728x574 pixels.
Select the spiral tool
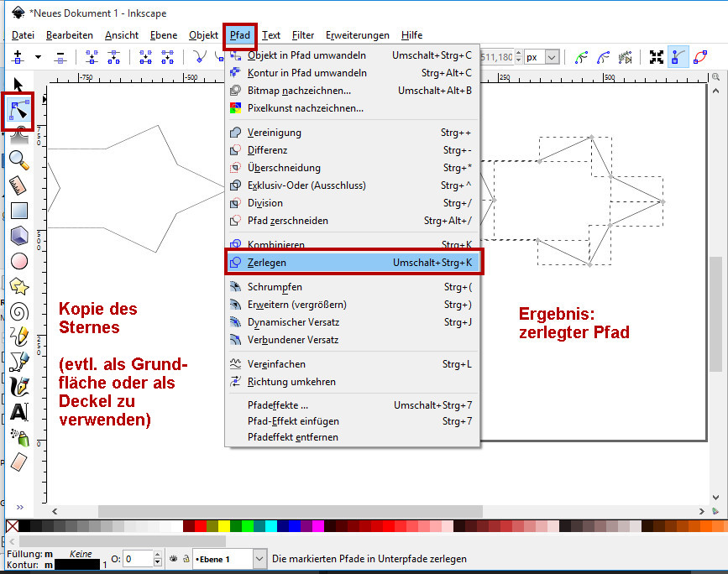click(x=19, y=312)
